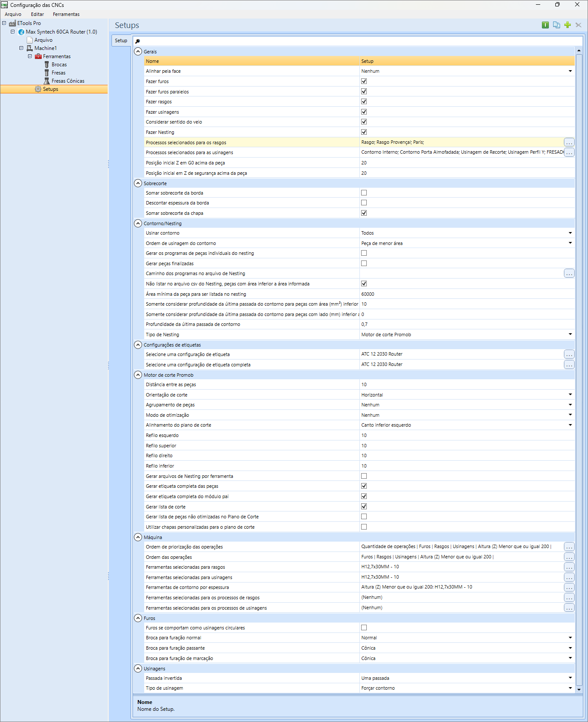
Task: Uncheck Somar sobrecorte da chapa
Action: pyautogui.click(x=364, y=213)
